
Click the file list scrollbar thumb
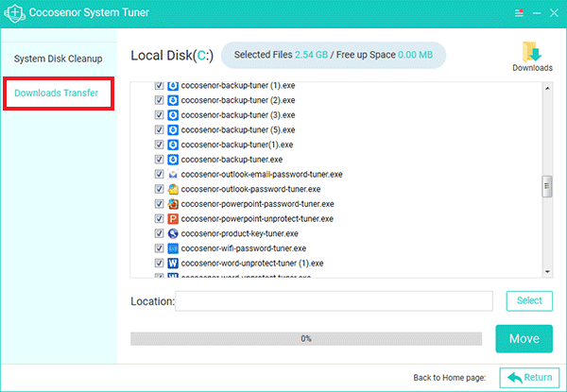point(547,186)
